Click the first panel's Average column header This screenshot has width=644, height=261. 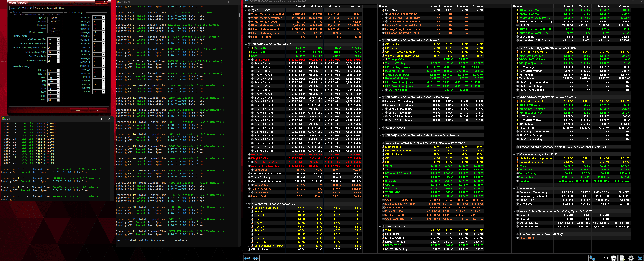(x=356, y=6)
